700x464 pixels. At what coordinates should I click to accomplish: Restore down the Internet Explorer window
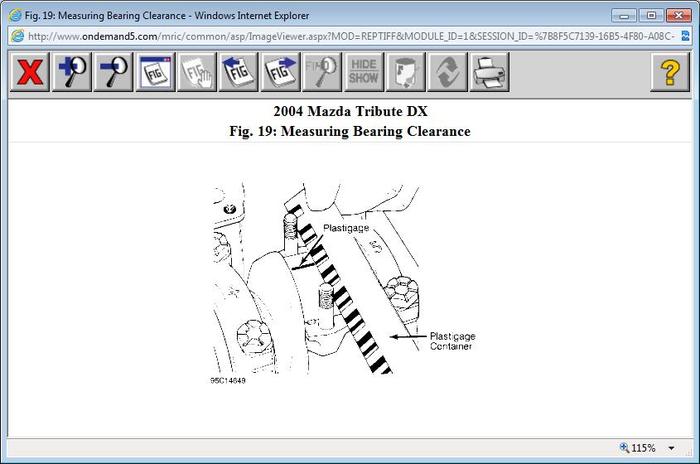point(651,16)
